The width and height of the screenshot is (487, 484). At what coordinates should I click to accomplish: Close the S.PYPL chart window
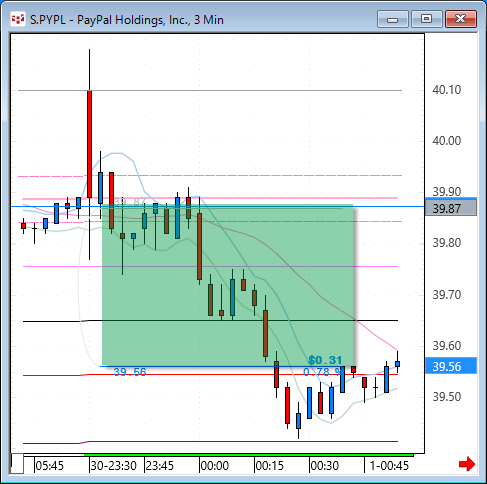click(461, 19)
